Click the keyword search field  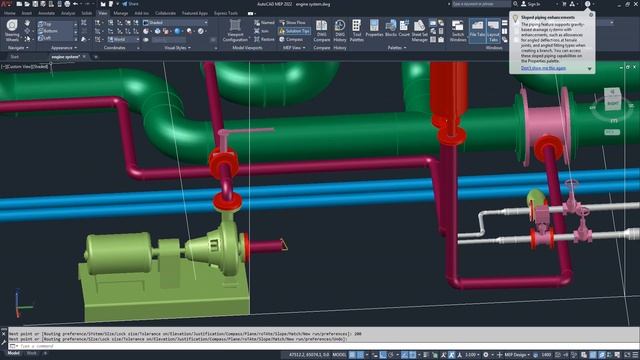[x=481, y=4]
